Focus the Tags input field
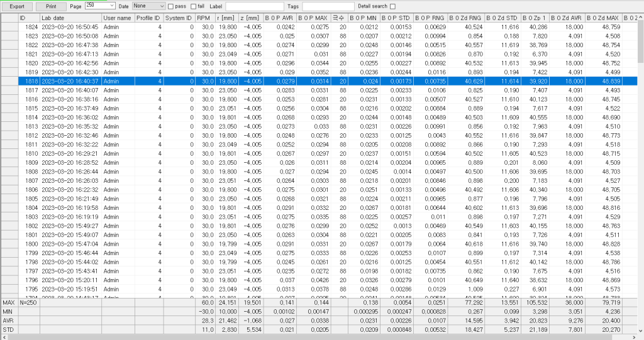The height and width of the screenshot is (340, 644). (328, 6)
